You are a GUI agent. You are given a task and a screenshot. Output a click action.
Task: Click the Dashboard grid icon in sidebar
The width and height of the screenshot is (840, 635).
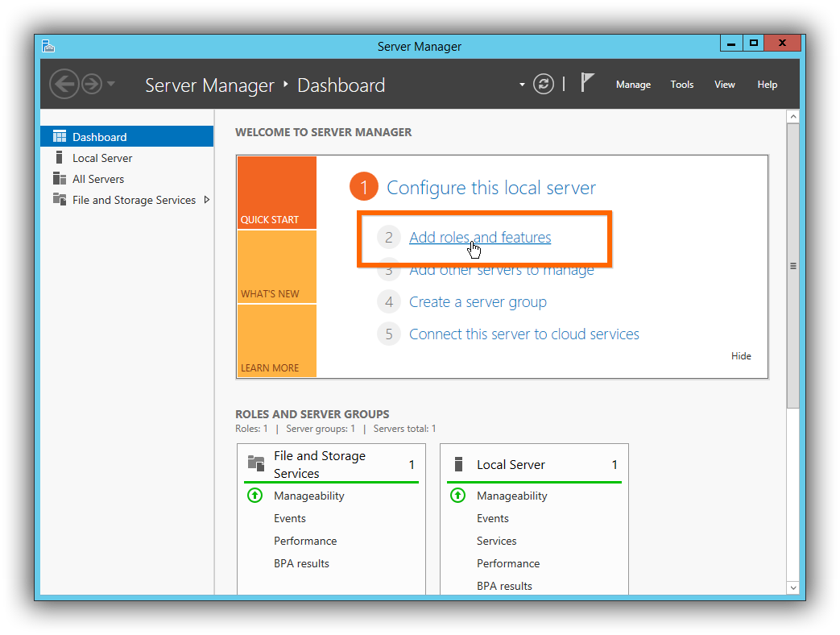(x=60, y=136)
